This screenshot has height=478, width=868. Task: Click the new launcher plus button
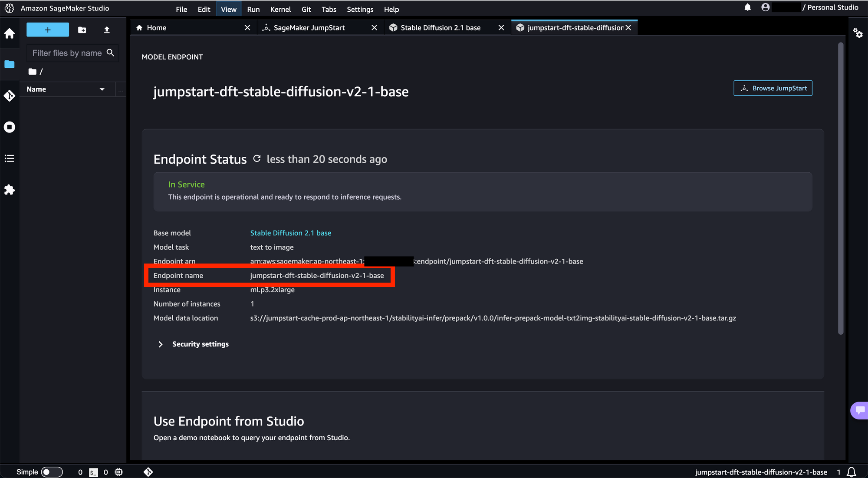(48, 29)
